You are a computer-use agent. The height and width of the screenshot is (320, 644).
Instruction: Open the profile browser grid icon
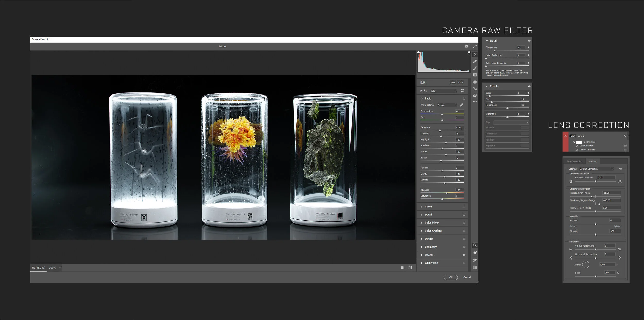coord(462,91)
